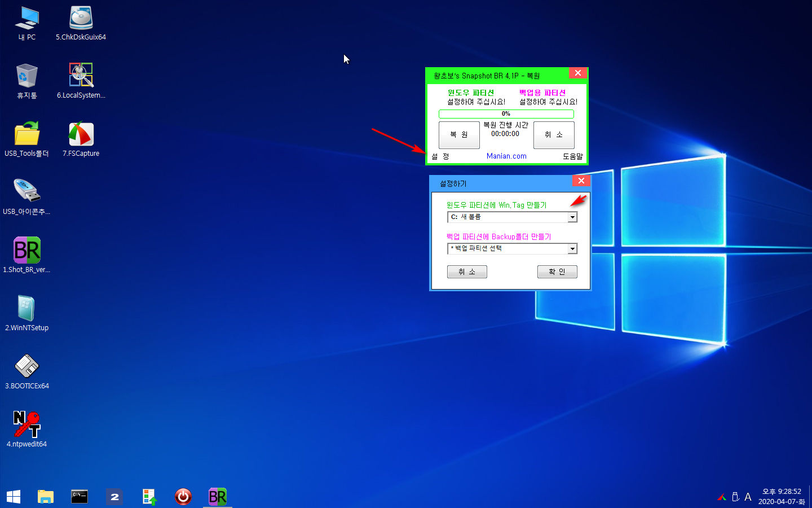Open the 설 정 settings menu
The height and width of the screenshot is (508, 812).
[440, 156]
